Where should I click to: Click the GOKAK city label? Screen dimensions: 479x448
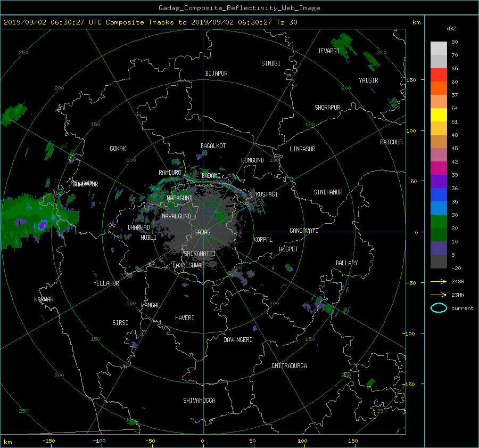tap(118, 149)
